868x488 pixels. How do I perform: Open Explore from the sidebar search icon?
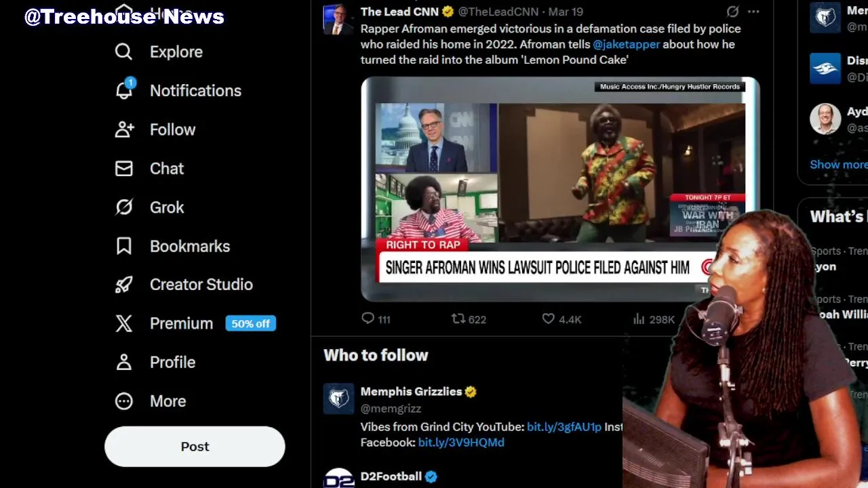tap(123, 52)
